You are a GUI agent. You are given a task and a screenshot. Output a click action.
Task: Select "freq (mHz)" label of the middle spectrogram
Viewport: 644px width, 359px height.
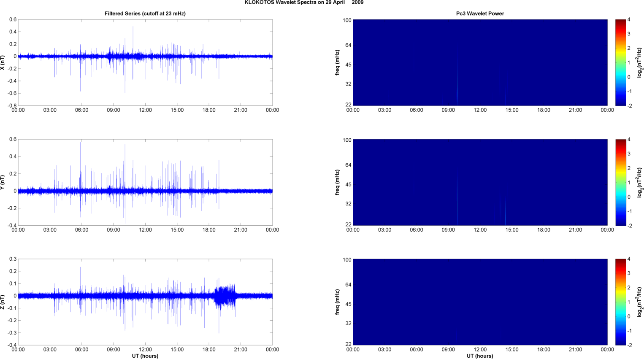[338, 182]
